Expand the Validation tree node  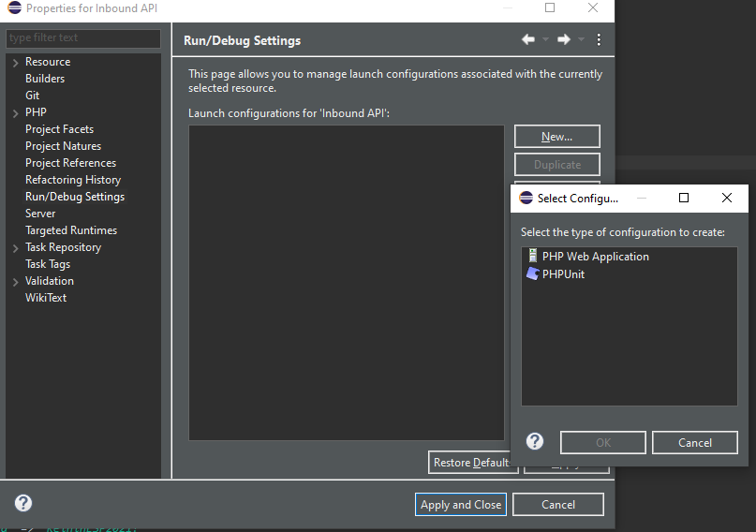coord(15,282)
